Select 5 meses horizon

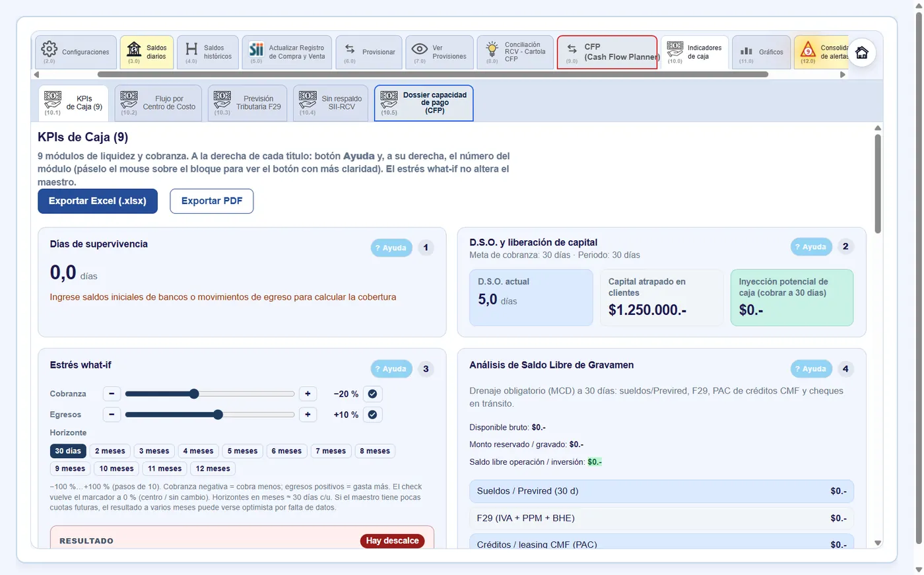click(243, 452)
